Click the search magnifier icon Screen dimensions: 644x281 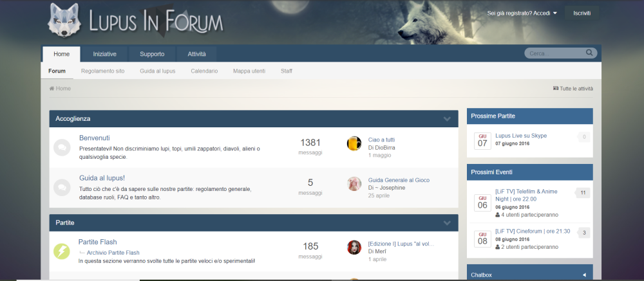pos(589,53)
